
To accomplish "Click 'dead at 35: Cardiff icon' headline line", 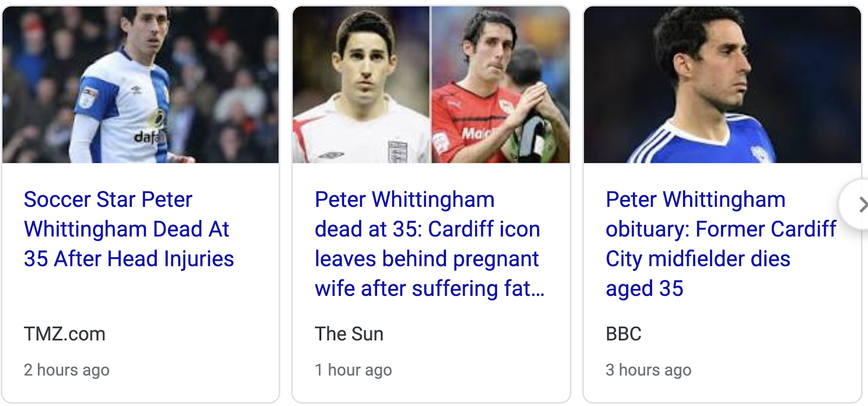I will tap(427, 229).
